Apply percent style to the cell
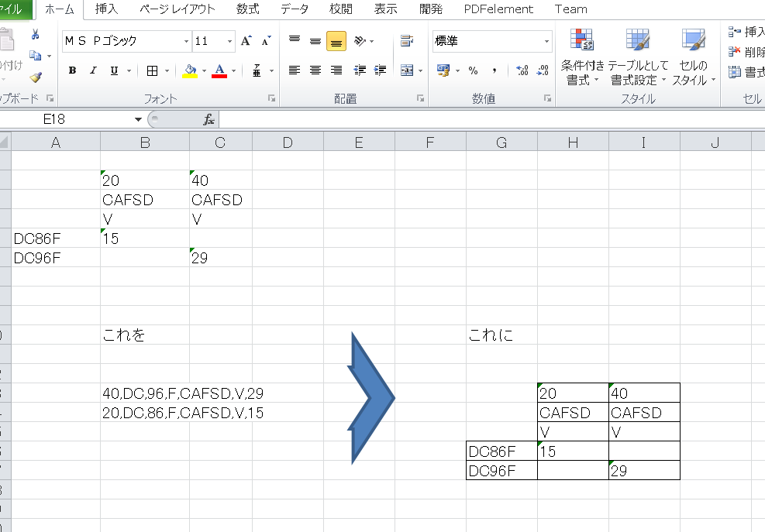This screenshot has height=532, width=765. point(473,70)
